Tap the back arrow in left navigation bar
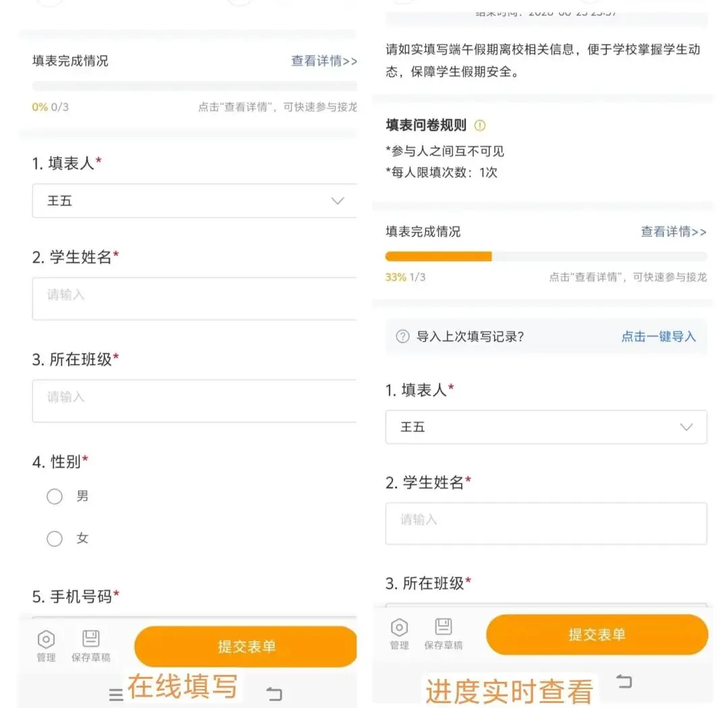728x708 pixels. (x=274, y=694)
